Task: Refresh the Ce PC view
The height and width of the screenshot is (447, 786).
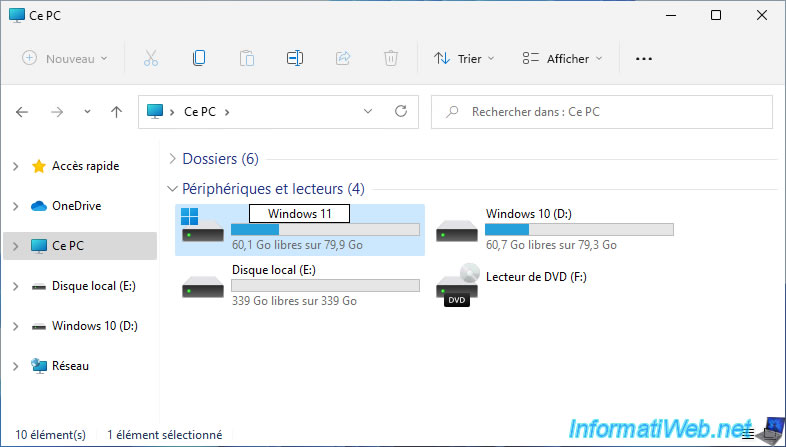Action: point(401,112)
